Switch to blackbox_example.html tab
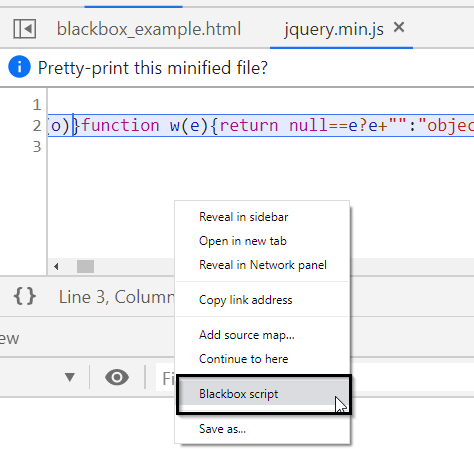This screenshot has width=474, height=449. (149, 29)
